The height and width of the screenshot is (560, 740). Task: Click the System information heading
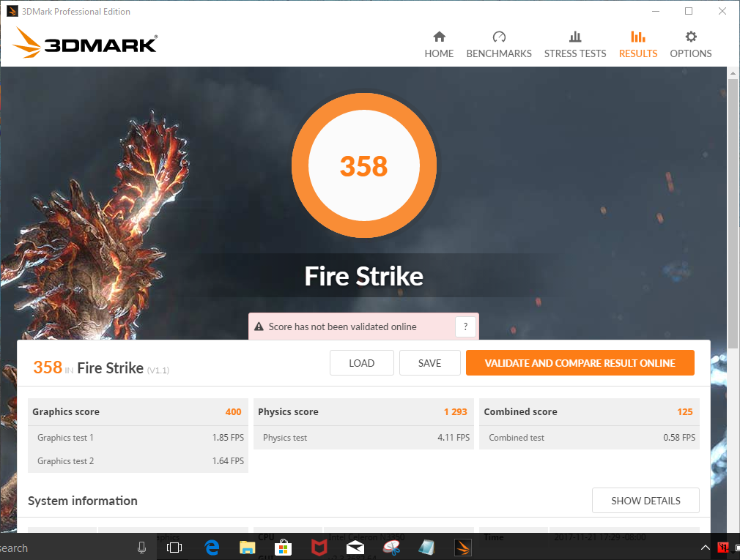[x=83, y=501]
